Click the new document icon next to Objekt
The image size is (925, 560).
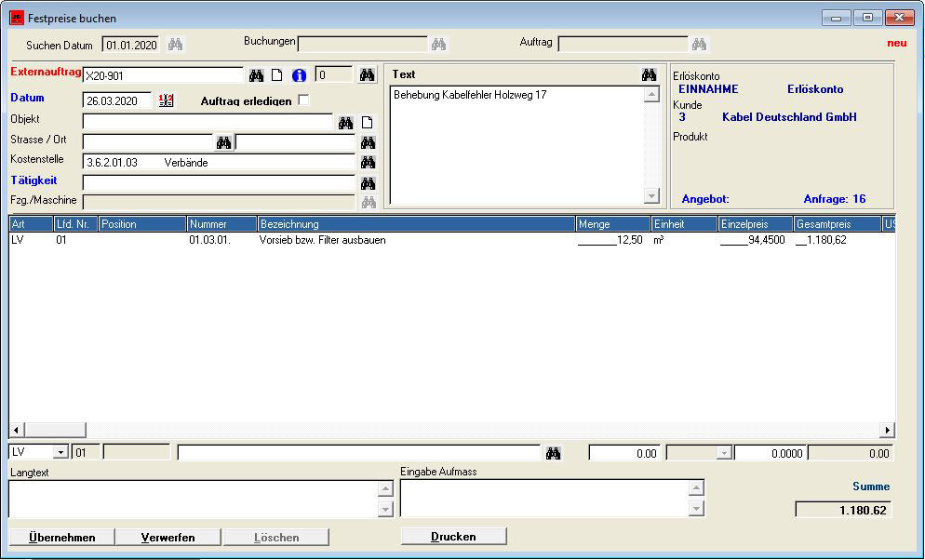(x=368, y=123)
